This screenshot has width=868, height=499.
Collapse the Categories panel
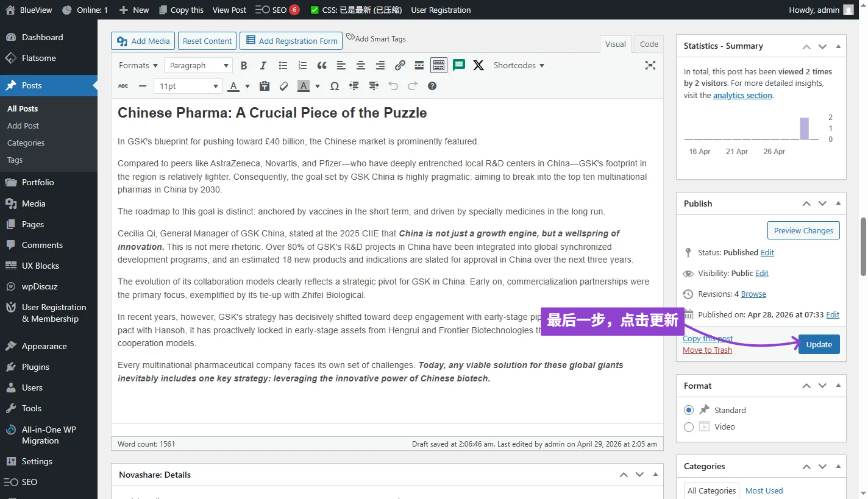[838, 466]
